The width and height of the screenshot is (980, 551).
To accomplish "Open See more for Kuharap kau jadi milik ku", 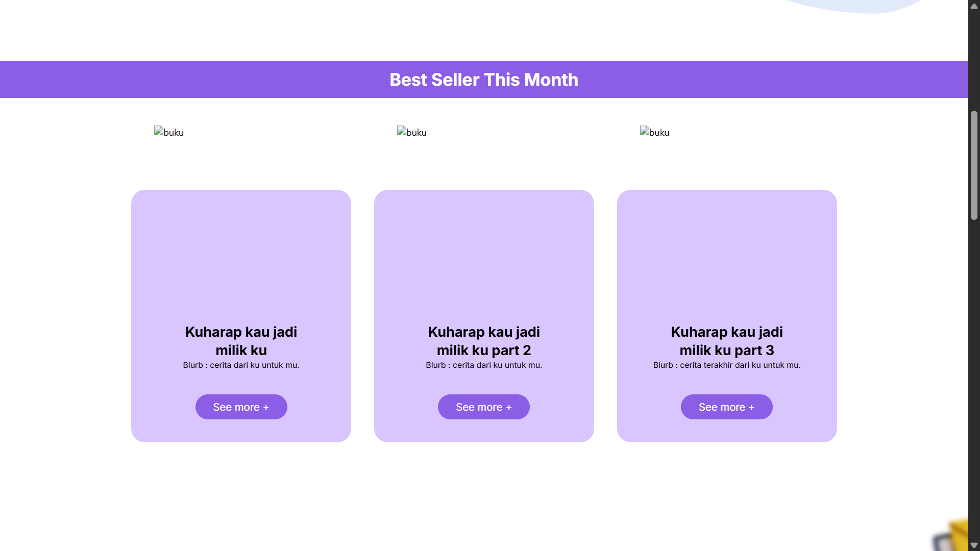I will click(241, 407).
